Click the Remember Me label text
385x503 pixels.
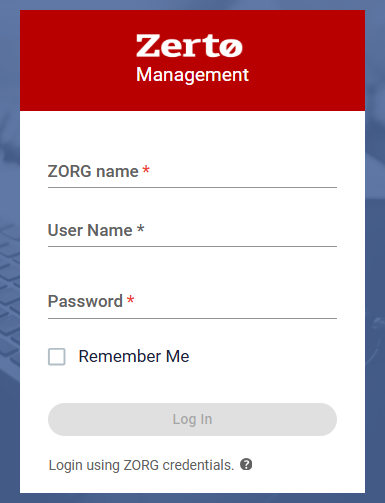click(134, 356)
